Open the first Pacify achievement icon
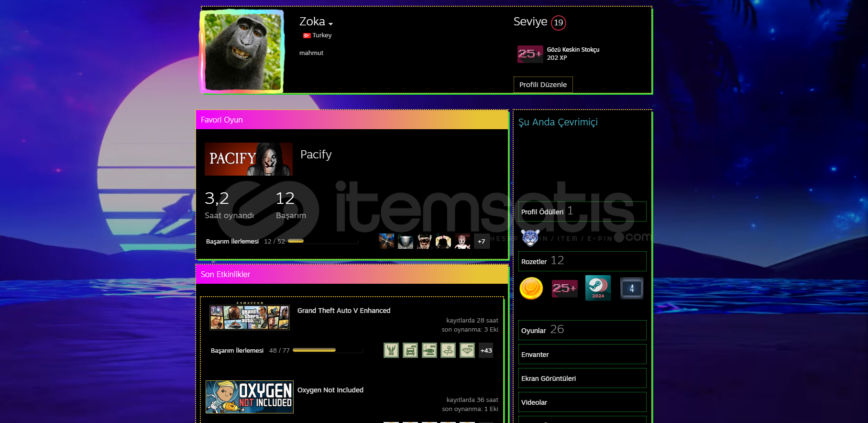868x423 pixels. [386, 242]
